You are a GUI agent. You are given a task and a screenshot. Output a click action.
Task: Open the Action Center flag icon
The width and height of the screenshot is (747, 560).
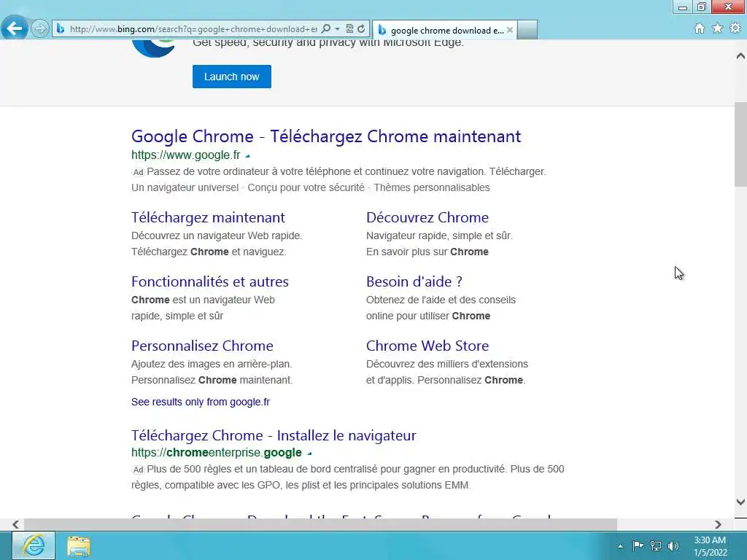click(638, 545)
